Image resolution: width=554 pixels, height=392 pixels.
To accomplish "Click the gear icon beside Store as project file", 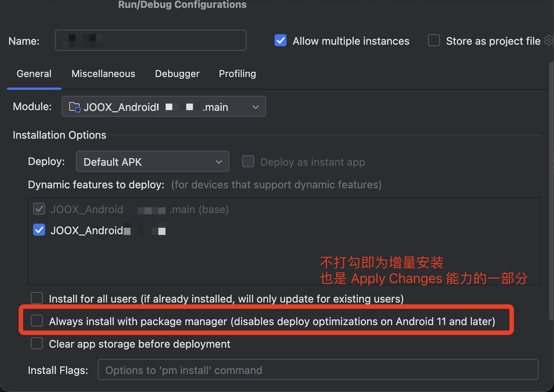I will coord(549,40).
